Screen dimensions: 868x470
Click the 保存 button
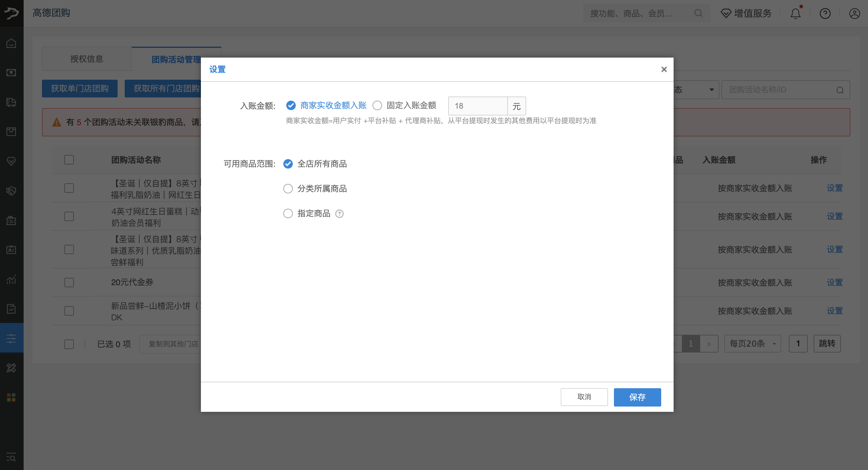point(637,397)
